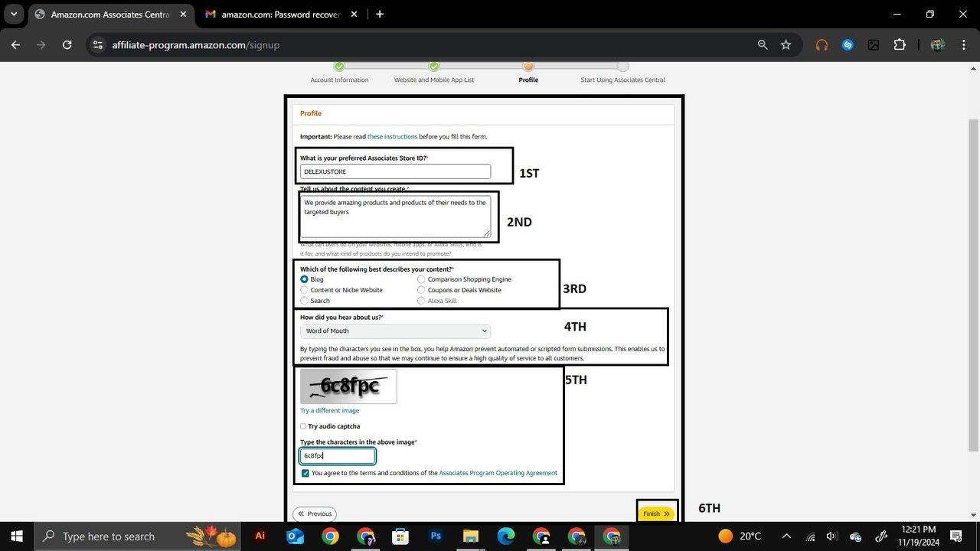Viewport: 980px width, 551px height.
Task: Reload the current page
Action: [x=67, y=45]
